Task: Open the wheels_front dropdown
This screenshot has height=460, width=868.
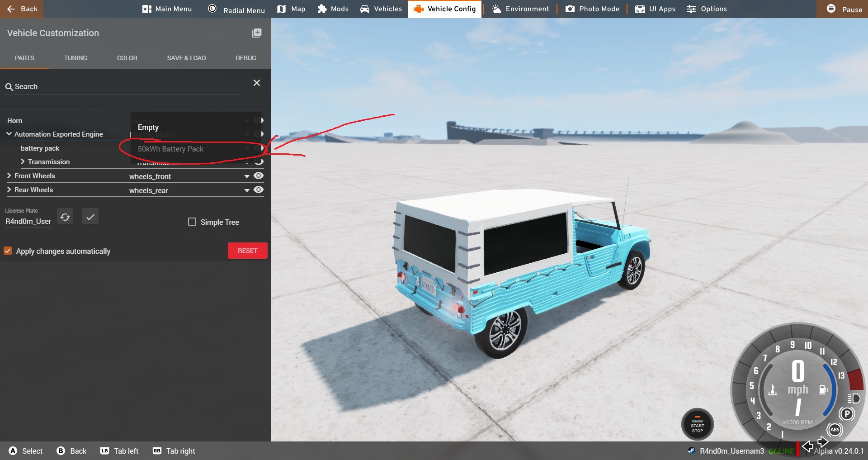Action: pyautogui.click(x=189, y=176)
